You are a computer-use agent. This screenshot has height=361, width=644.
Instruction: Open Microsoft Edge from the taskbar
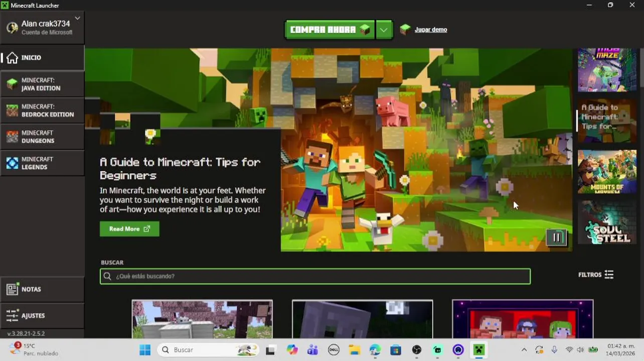[x=375, y=350]
